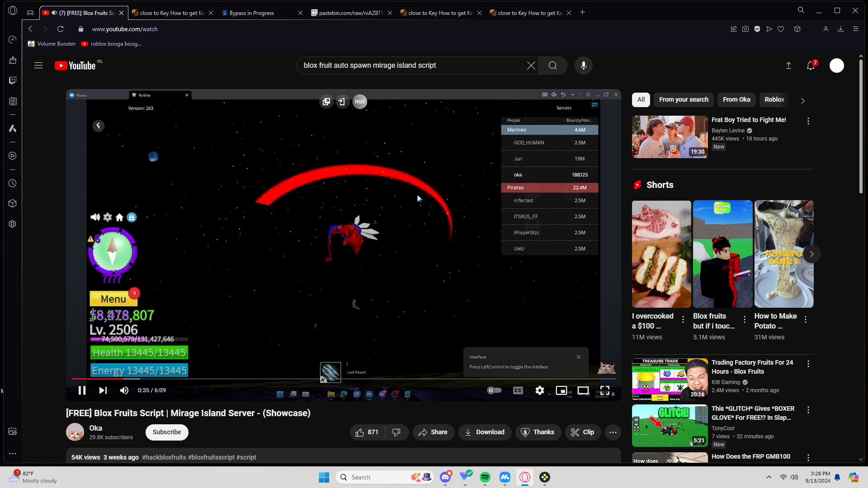Screen dimensions: 868x488
Task: Select From your search chip
Action: (684, 100)
